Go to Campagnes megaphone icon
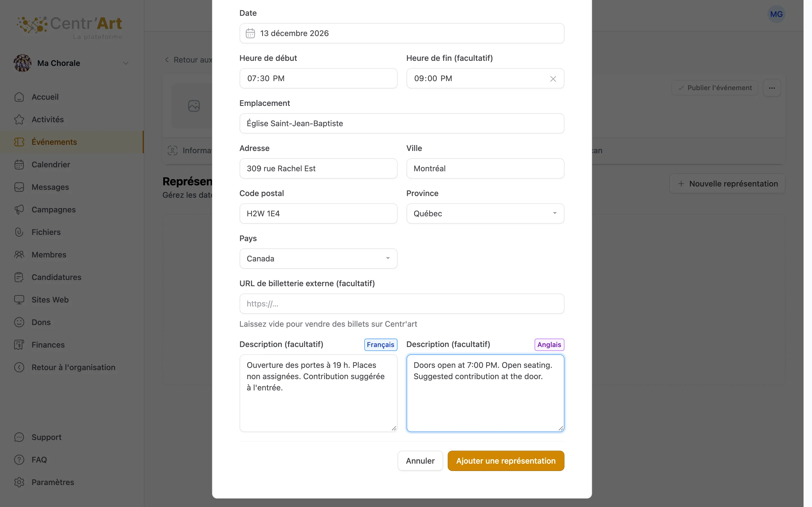The image size is (812, 507). click(19, 210)
